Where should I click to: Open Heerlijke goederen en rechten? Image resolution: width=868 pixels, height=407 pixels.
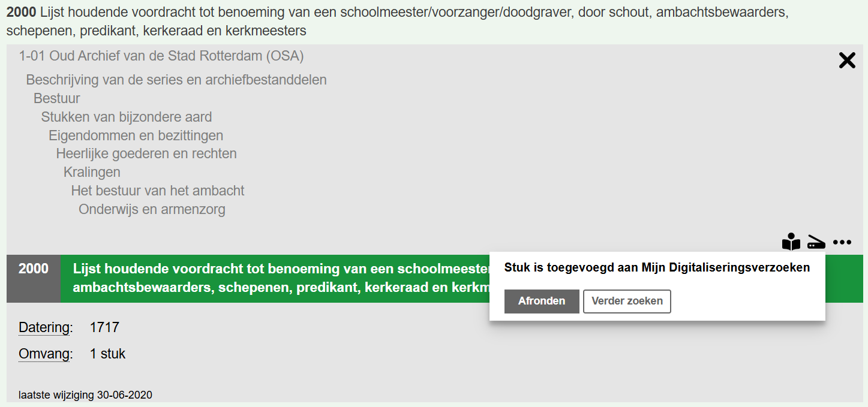146,154
